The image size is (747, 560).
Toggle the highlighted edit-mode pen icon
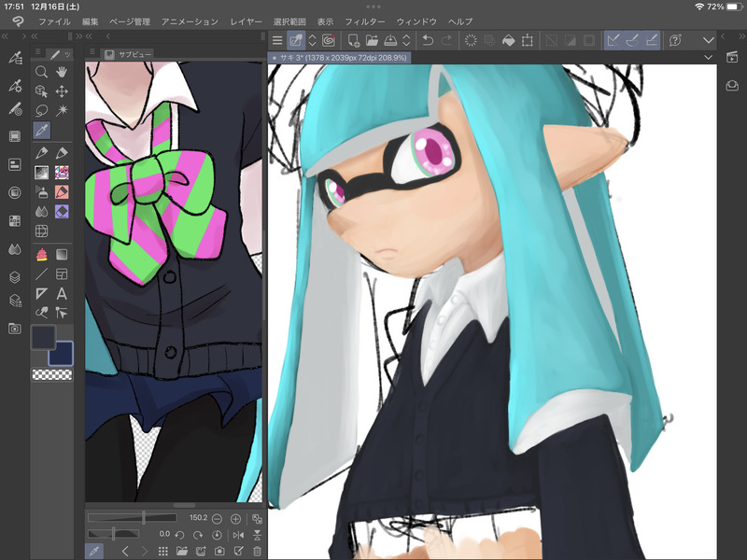296,40
